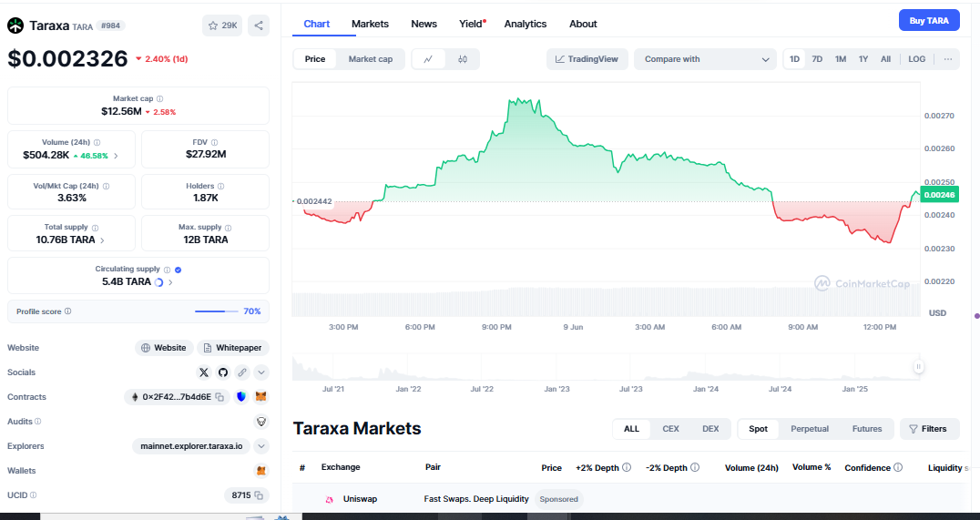Click the chart range slider handle
Viewport: 980px width, 520px height.
pyautogui.click(x=918, y=367)
